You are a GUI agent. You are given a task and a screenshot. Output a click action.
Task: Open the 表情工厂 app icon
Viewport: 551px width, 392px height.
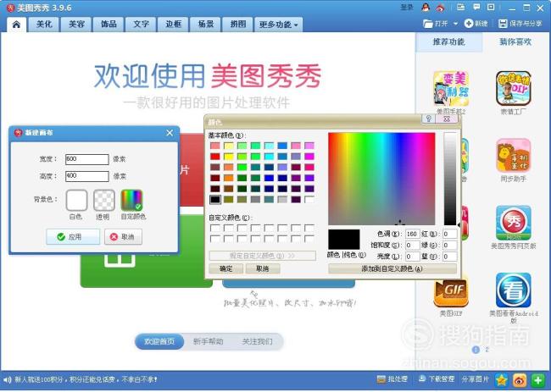pos(514,88)
